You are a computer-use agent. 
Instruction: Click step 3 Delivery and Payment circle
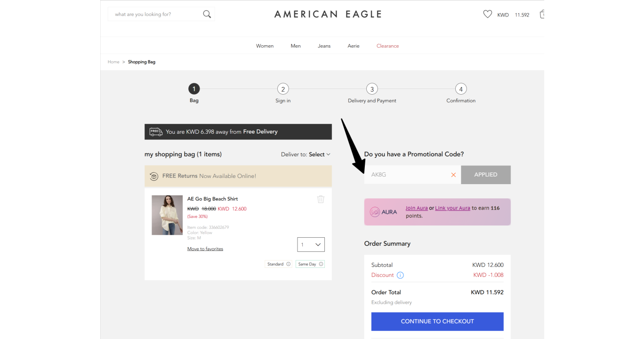[372, 89]
